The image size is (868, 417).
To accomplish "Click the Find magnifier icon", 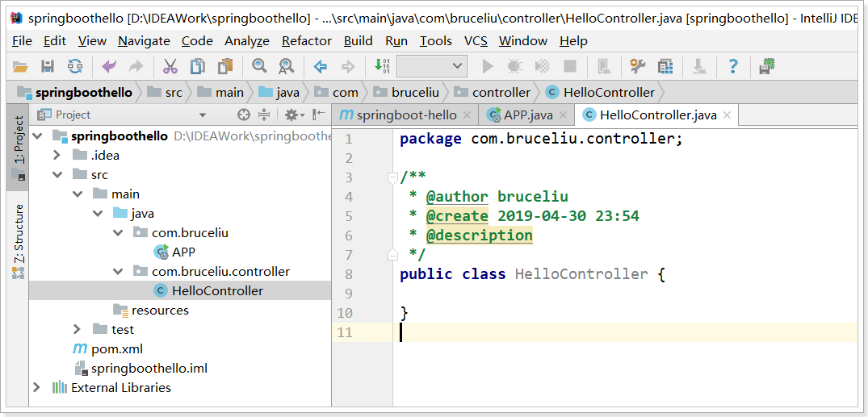I will coord(259,67).
